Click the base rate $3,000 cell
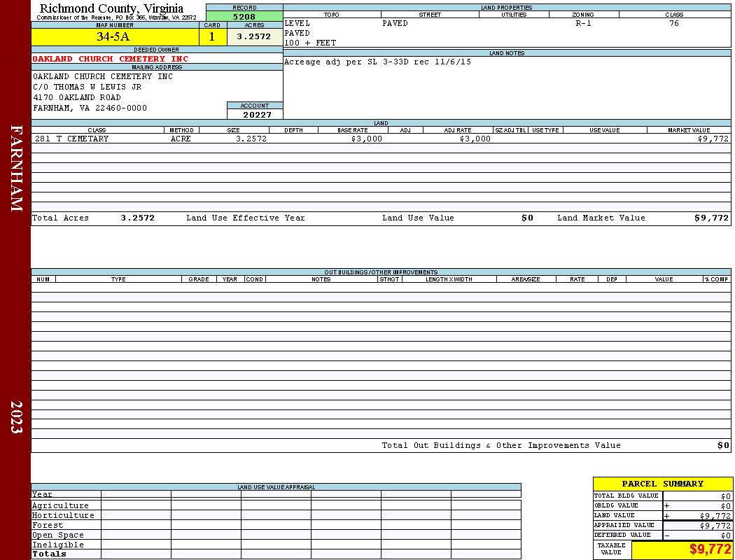This screenshot has height=560, width=735. tap(367, 139)
